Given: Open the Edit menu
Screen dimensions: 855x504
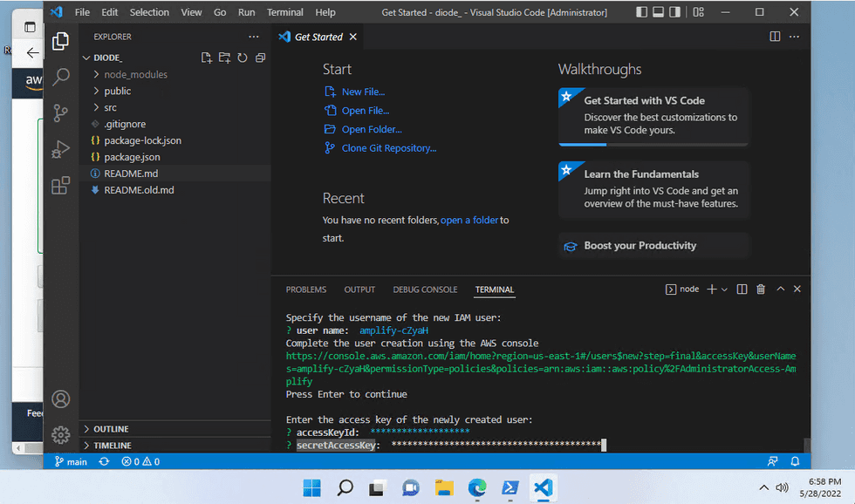Looking at the screenshot, I should (x=110, y=12).
